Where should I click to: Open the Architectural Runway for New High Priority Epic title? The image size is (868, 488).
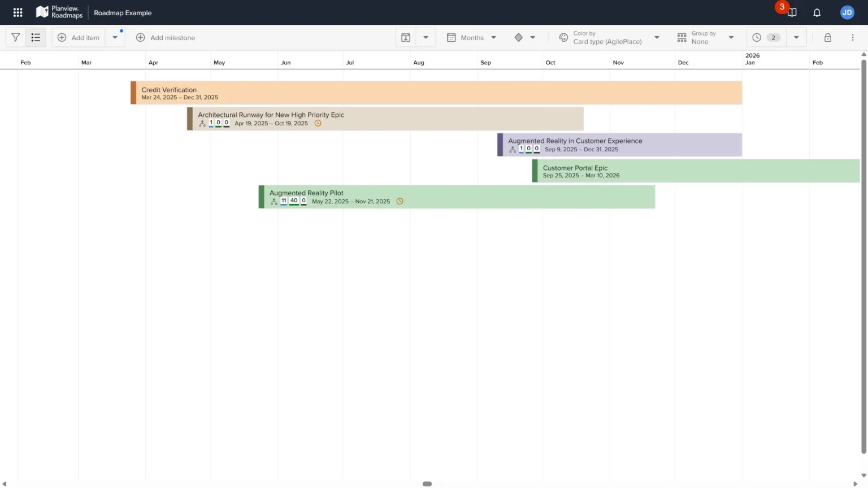[271, 115]
